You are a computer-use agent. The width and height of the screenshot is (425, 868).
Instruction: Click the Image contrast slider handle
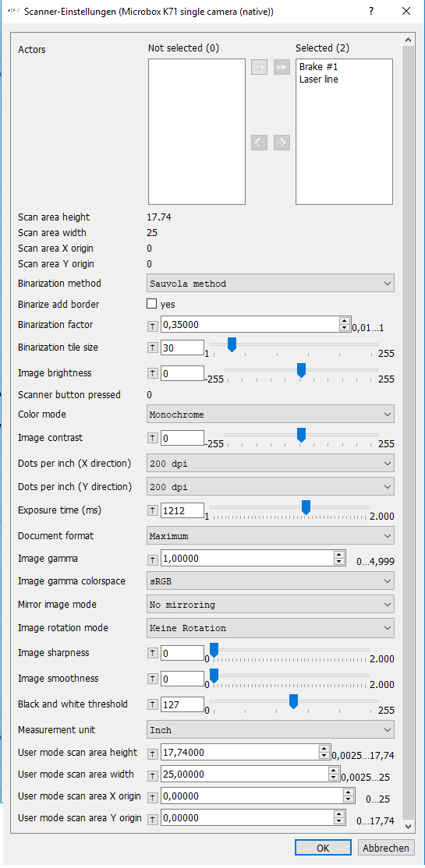coord(302,435)
